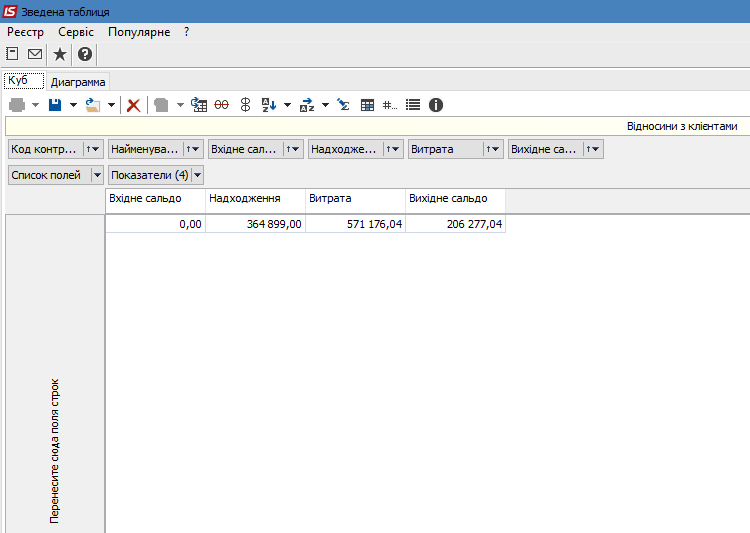Screen dimensions: 750x533
Task: Open the Популярне menu
Action: (139, 32)
